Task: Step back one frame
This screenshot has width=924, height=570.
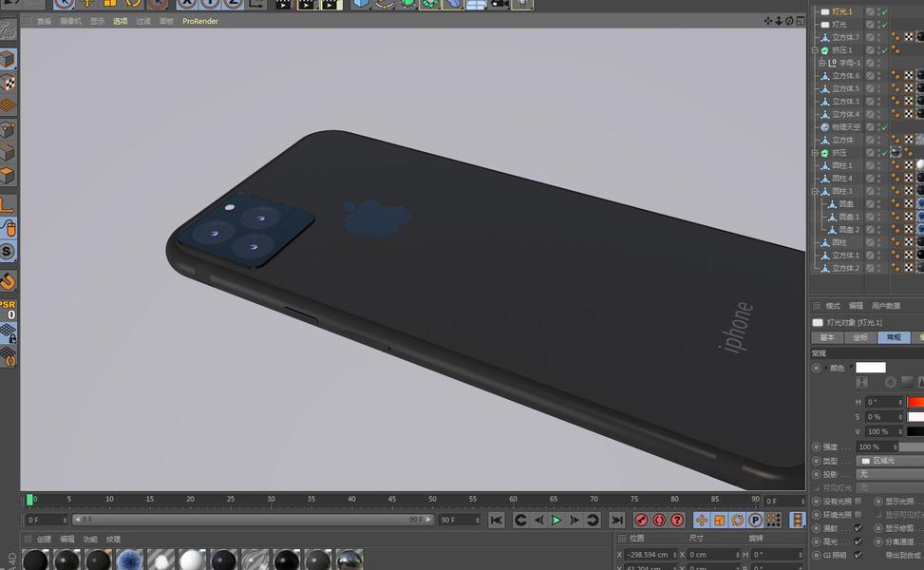Action: (x=538, y=520)
